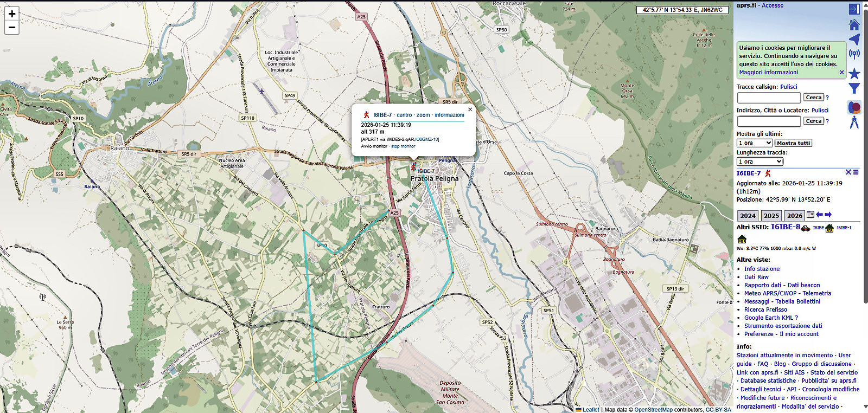868x413 pixels.
Task: Click the 'Tracce callsign' input field
Action: coord(768,98)
